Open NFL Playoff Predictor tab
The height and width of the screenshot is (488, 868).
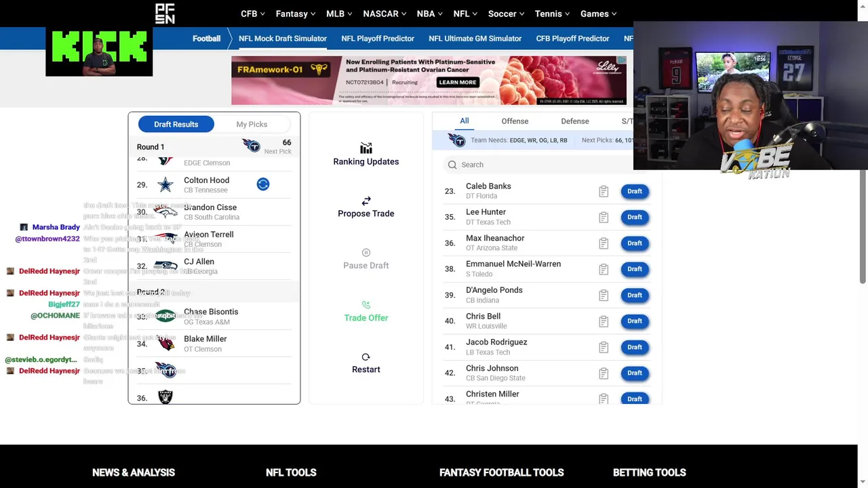378,39
